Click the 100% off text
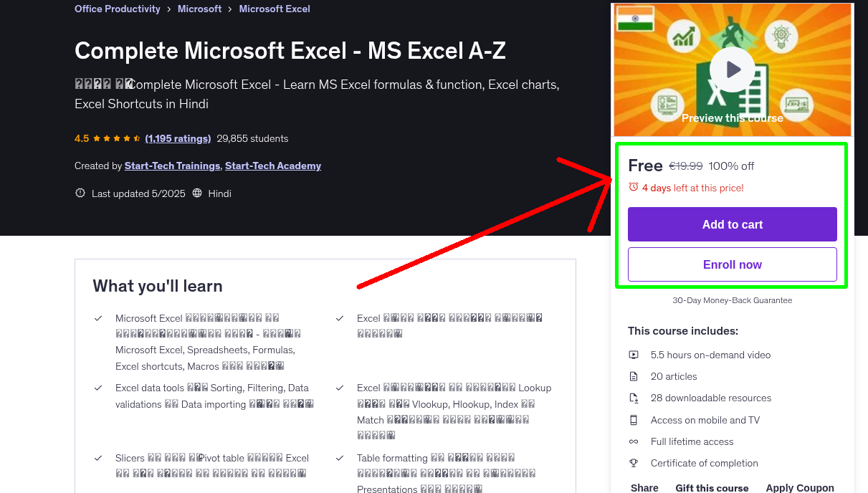 [731, 166]
